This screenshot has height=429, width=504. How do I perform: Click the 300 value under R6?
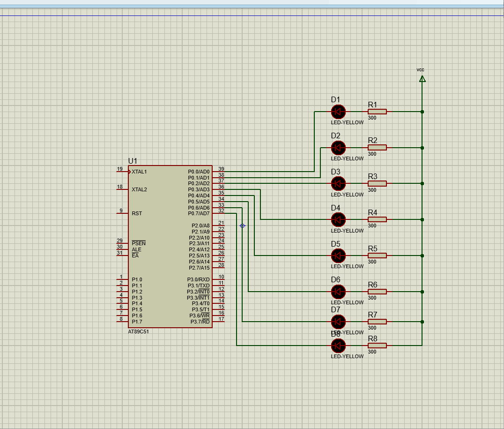pos(372,298)
